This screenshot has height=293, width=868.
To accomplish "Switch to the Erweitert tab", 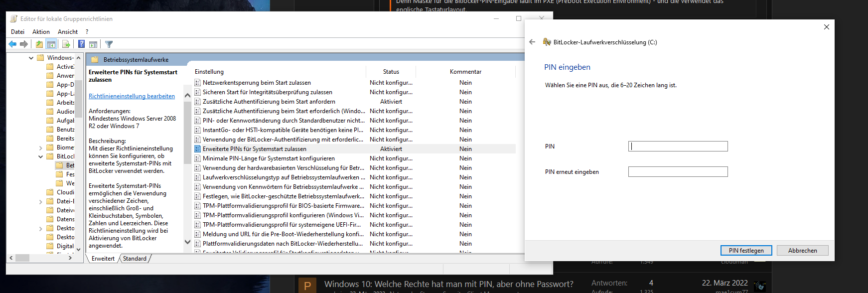I will click(103, 259).
